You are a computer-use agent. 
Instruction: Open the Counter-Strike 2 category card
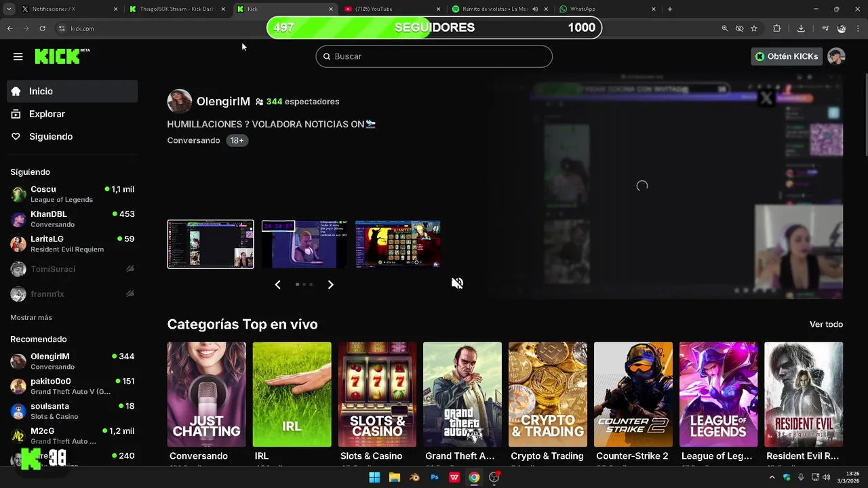pyautogui.click(x=633, y=394)
